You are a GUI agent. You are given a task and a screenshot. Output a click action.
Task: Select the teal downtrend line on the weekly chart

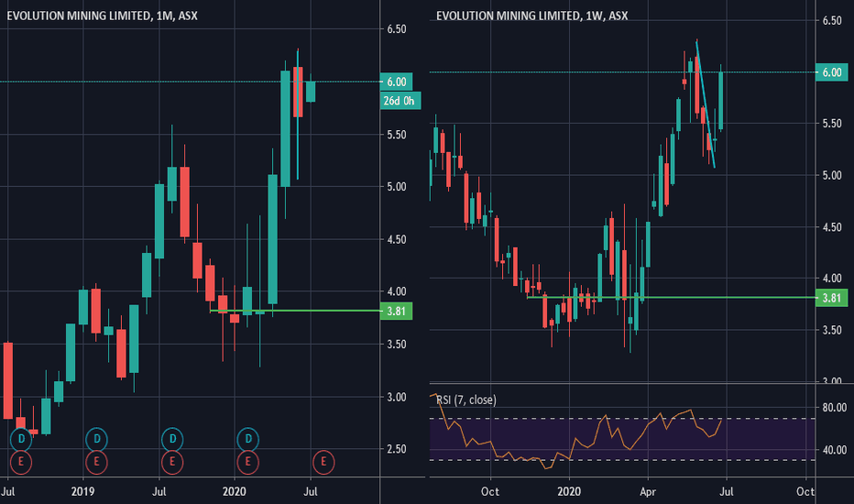pyautogui.click(x=706, y=104)
